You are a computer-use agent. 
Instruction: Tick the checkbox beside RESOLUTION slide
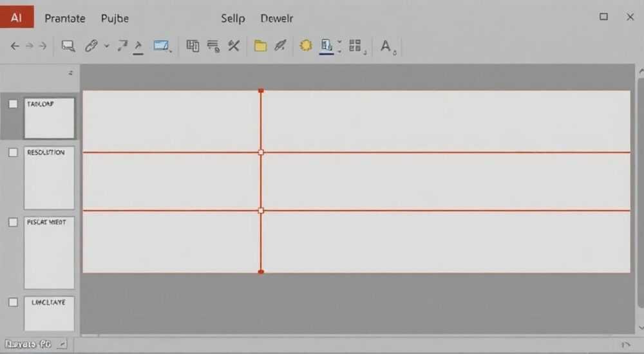pos(13,153)
